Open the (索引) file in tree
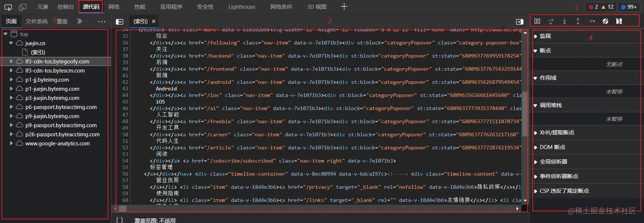 pyautogui.click(x=37, y=52)
